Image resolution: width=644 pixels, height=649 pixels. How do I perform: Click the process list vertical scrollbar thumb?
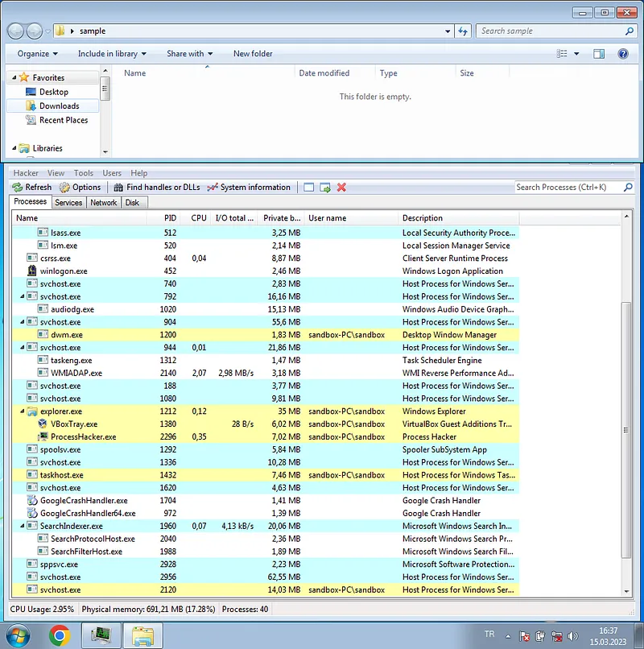pyautogui.click(x=626, y=430)
